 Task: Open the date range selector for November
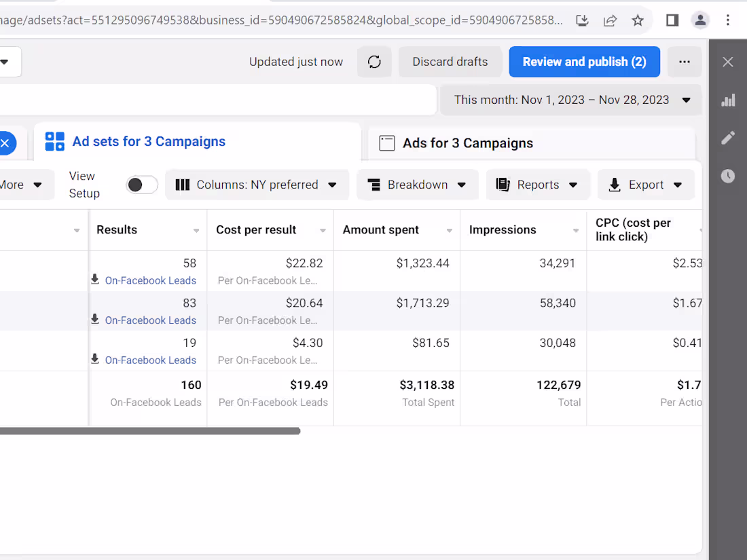coord(570,99)
